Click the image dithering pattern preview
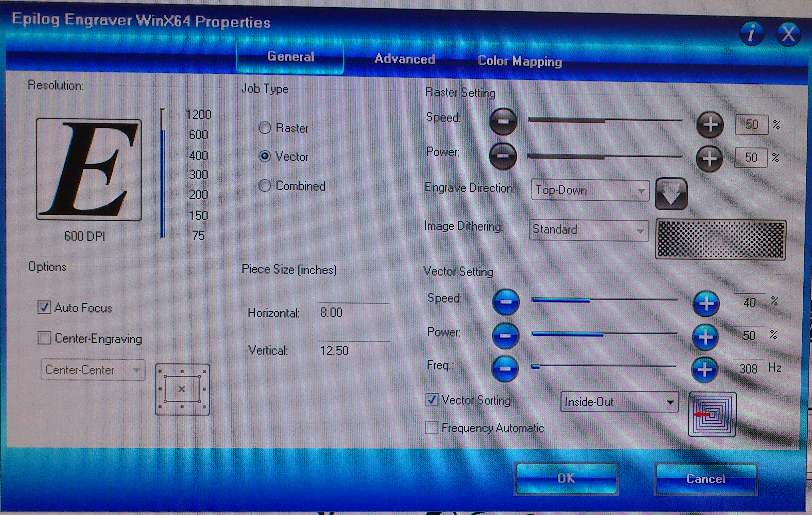This screenshot has height=515, width=812. pyautogui.click(x=720, y=240)
